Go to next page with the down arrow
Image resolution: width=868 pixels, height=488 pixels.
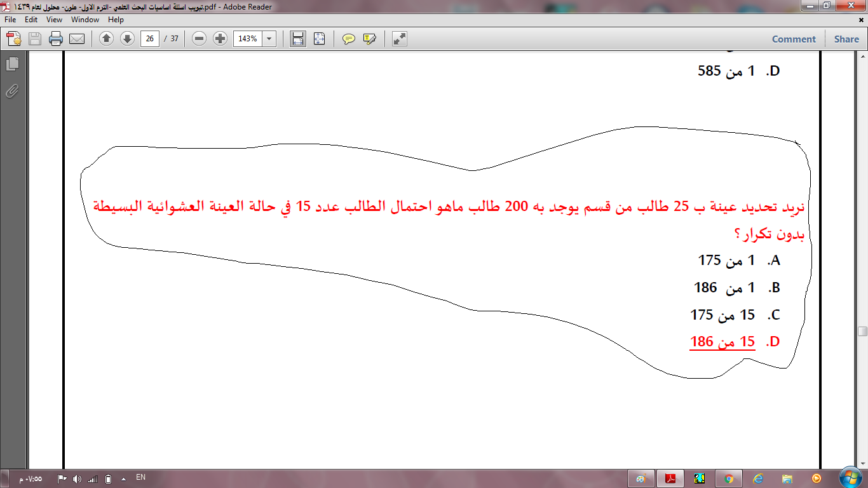coord(127,39)
